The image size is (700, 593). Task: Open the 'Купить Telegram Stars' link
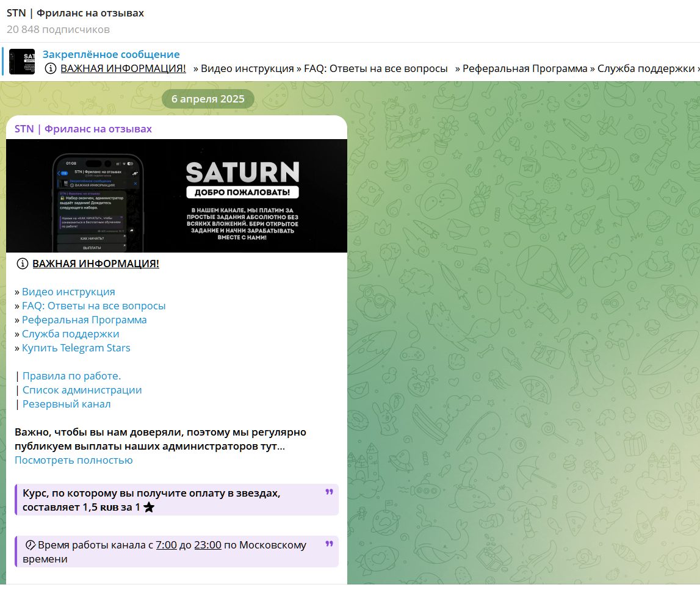tap(76, 348)
